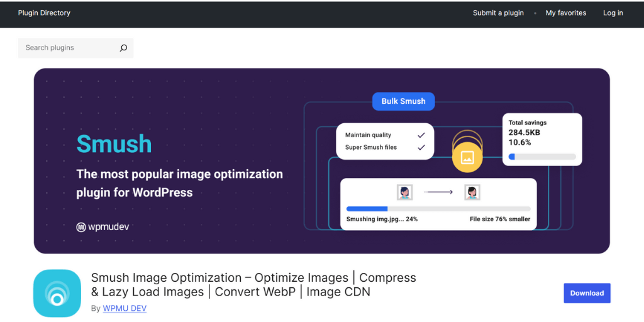Click the Maintain quality checkmark

pos(421,135)
